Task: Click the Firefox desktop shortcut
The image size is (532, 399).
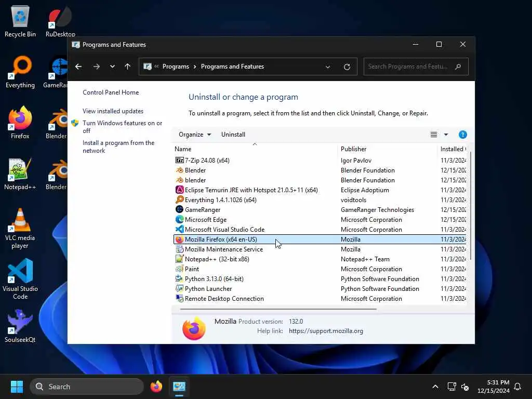Action: pyautogui.click(x=20, y=123)
